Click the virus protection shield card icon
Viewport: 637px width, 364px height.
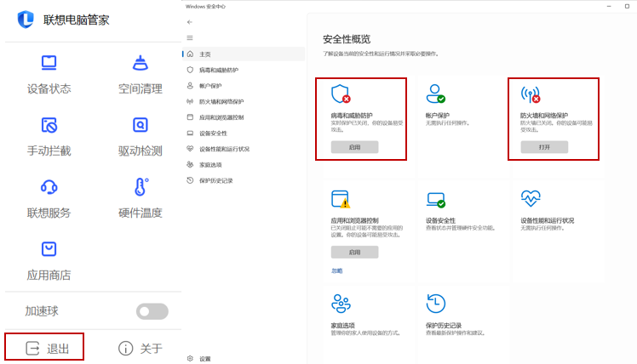point(341,94)
